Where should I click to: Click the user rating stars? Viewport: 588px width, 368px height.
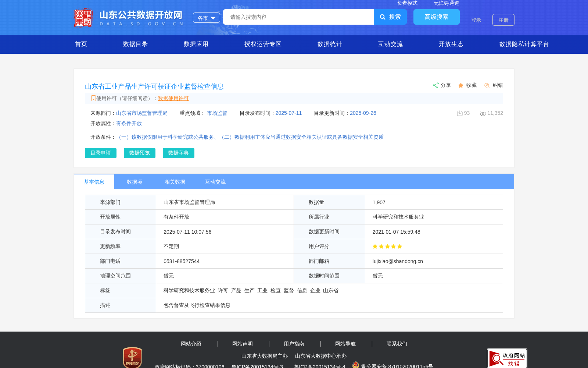click(x=387, y=247)
